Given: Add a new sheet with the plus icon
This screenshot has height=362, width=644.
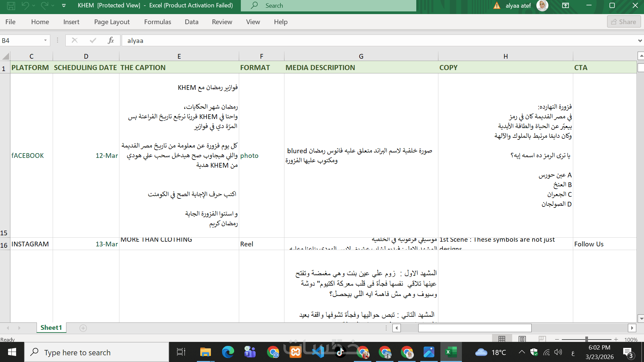Looking at the screenshot, I should pos(83,328).
